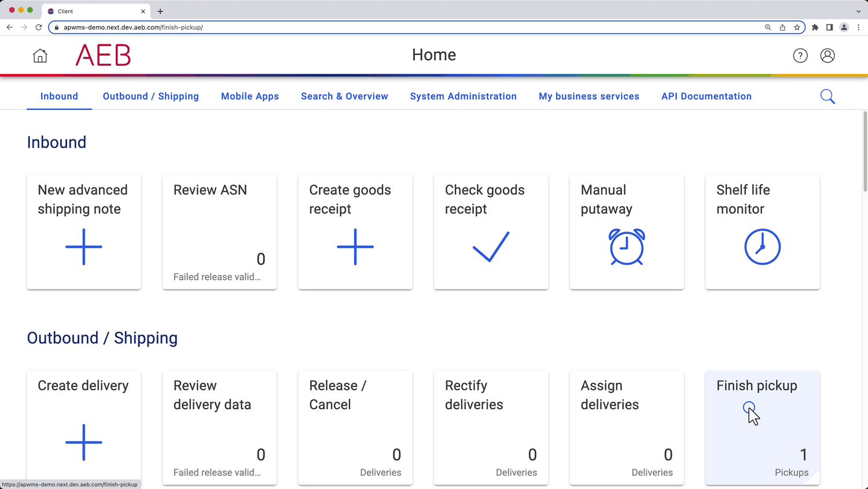868x489 pixels.
Task: Open the System Administration tab
Action: (463, 96)
